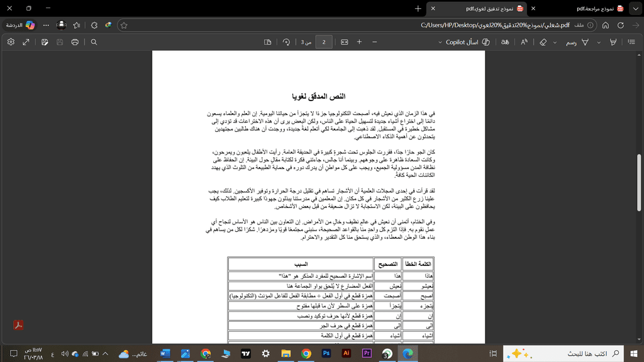Open Premiere Pro from taskbar
Screen dimensions: 644x362
pyautogui.click(x=367, y=353)
